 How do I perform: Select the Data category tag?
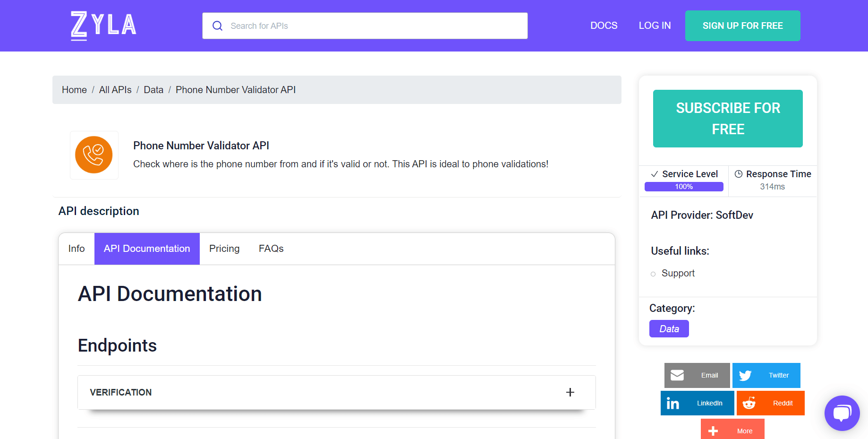pyautogui.click(x=669, y=329)
